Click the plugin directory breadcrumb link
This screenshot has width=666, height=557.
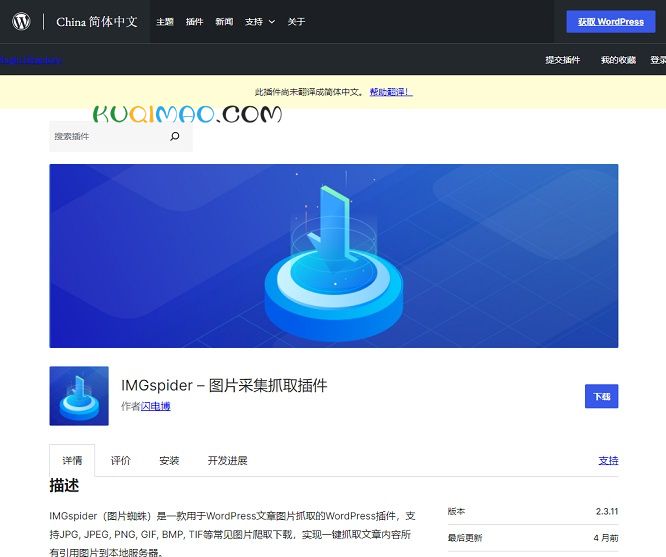pyautogui.click(x=31, y=60)
